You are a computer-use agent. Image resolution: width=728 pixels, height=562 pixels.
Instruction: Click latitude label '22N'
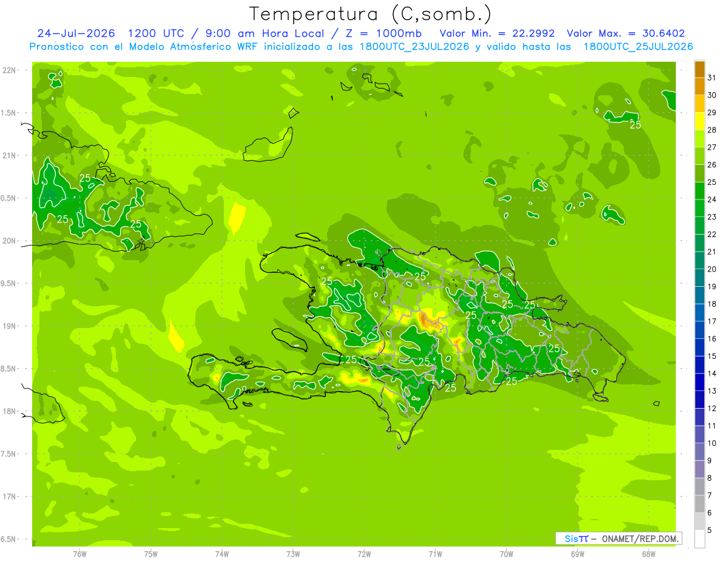point(10,70)
